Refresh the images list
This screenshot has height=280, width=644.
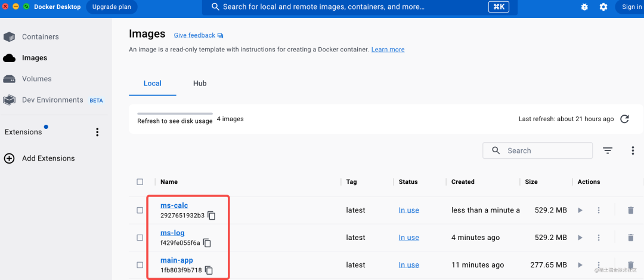[624, 119]
